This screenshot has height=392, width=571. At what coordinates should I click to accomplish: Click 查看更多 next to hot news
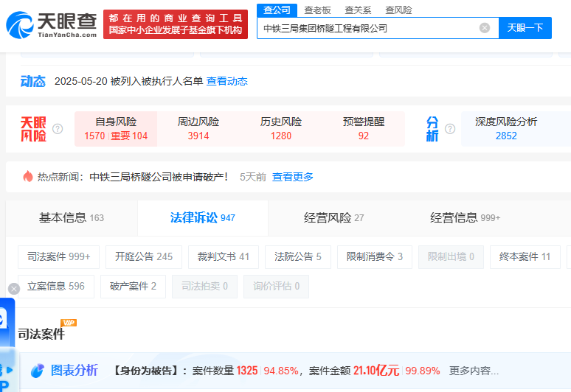point(293,177)
